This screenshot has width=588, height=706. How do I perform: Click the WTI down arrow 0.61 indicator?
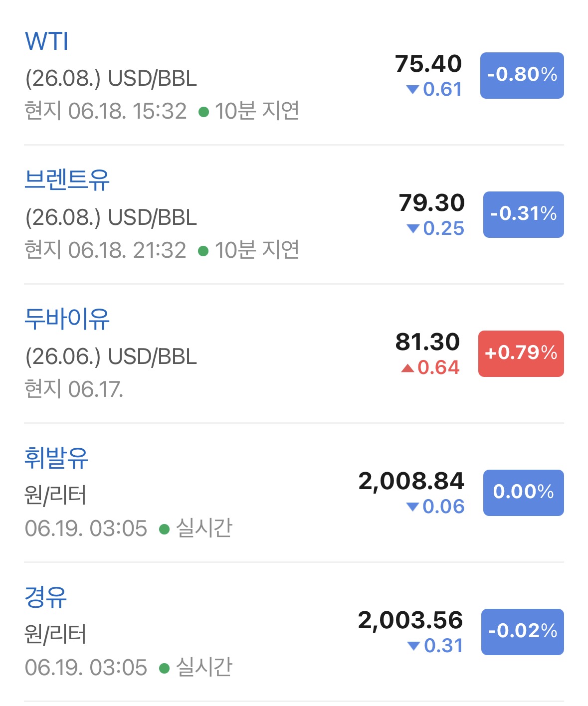click(x=434, y=90)
